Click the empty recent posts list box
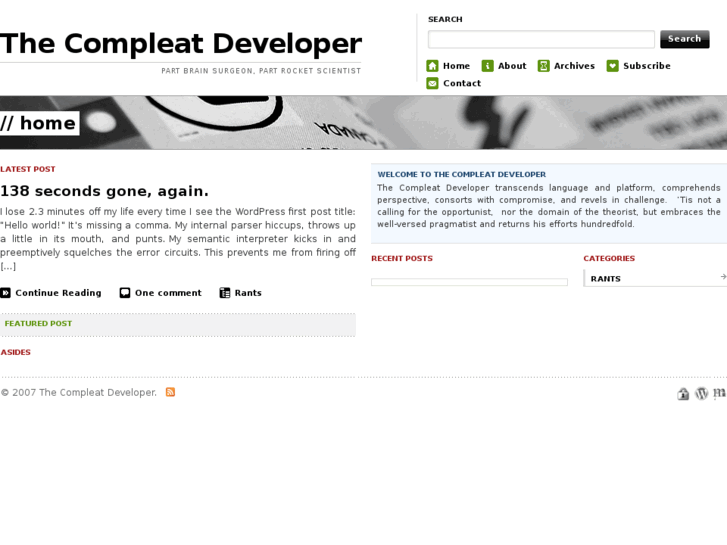This screenshot has width=727, height=545. (x=469, y=282)
